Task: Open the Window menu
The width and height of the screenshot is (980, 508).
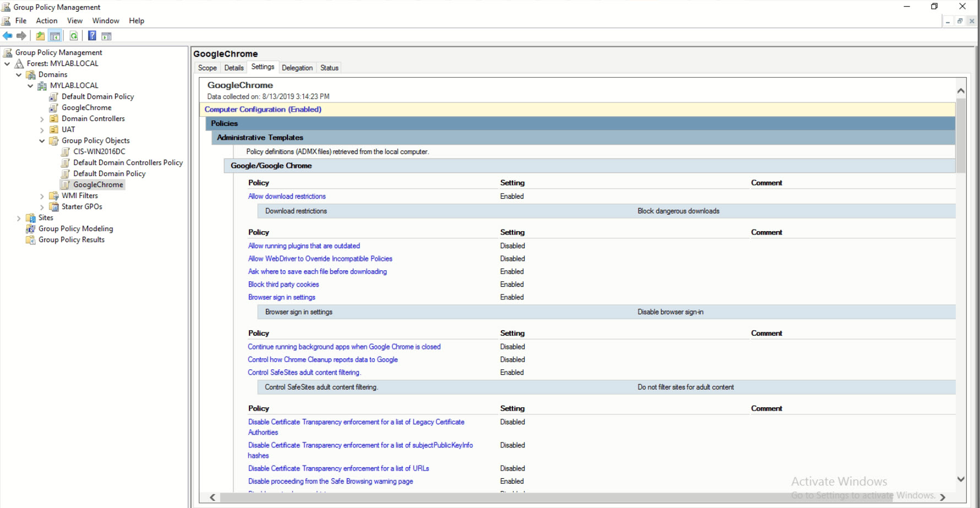Action: (106, 20)
